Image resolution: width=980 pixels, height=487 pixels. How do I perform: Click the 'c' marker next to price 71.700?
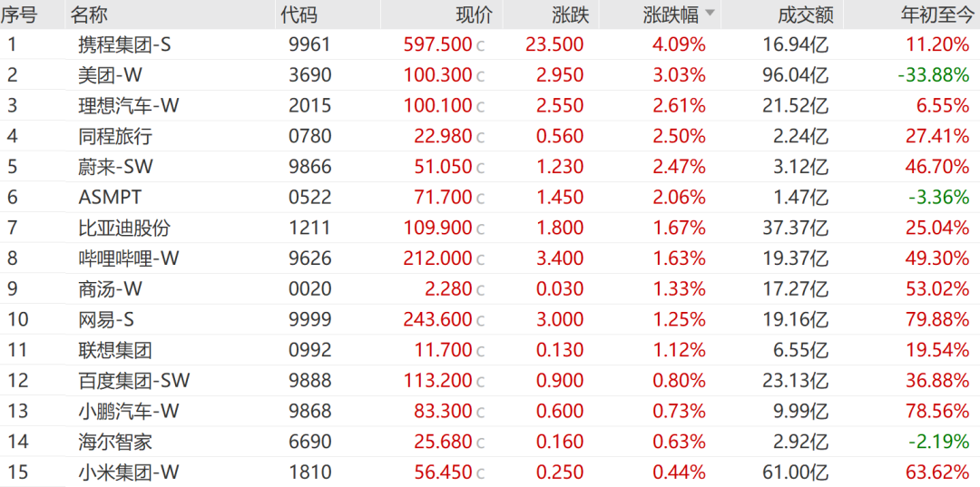[x=481, y=198]
